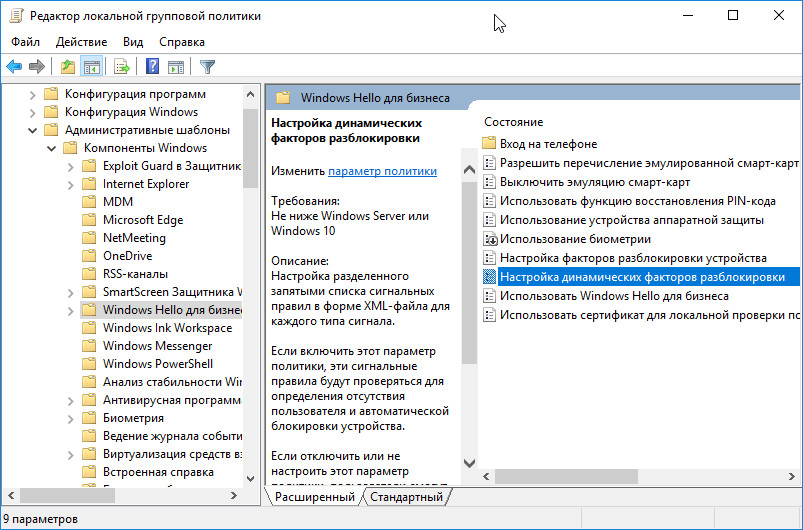Click the Filter funnel icon
Screen dimensions: 803x530
tap(207, 67)
